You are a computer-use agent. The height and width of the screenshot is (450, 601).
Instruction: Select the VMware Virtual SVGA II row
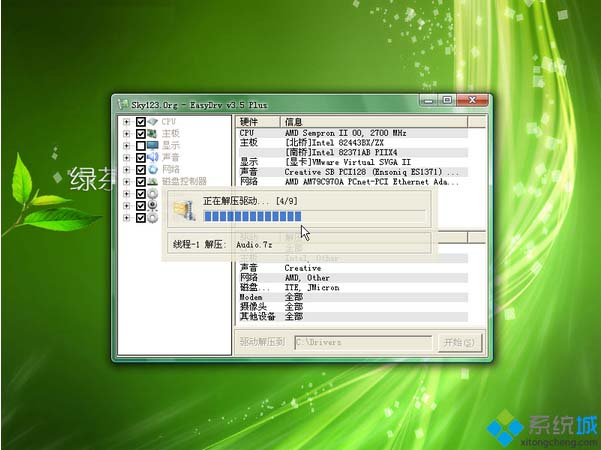[351, 162]
